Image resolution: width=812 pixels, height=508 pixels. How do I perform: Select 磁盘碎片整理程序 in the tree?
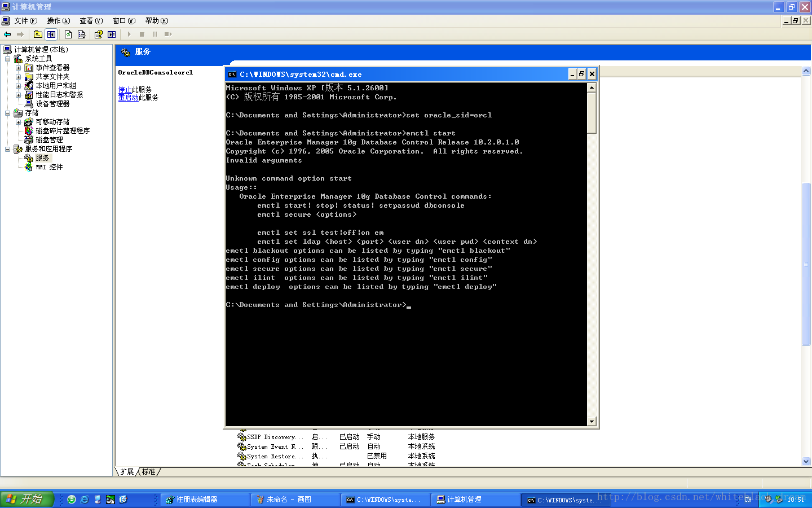pyautogui.click(x=63, y=131)
